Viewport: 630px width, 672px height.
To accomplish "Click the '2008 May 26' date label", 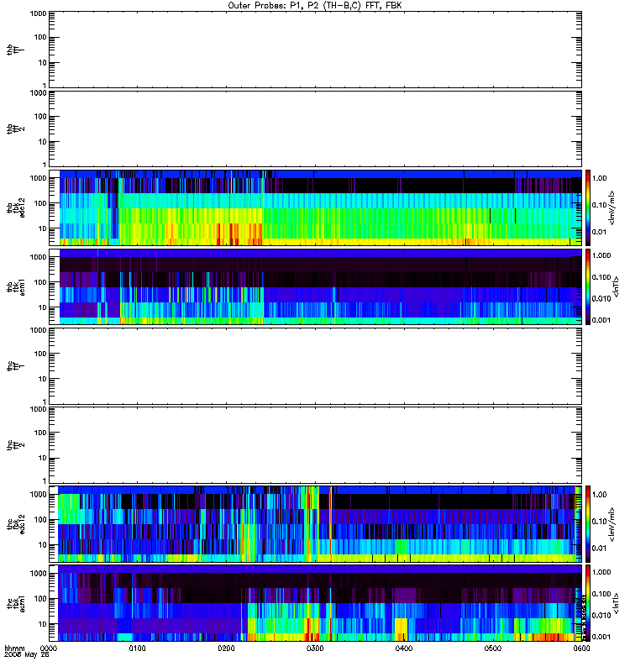I will coord(27,655).
